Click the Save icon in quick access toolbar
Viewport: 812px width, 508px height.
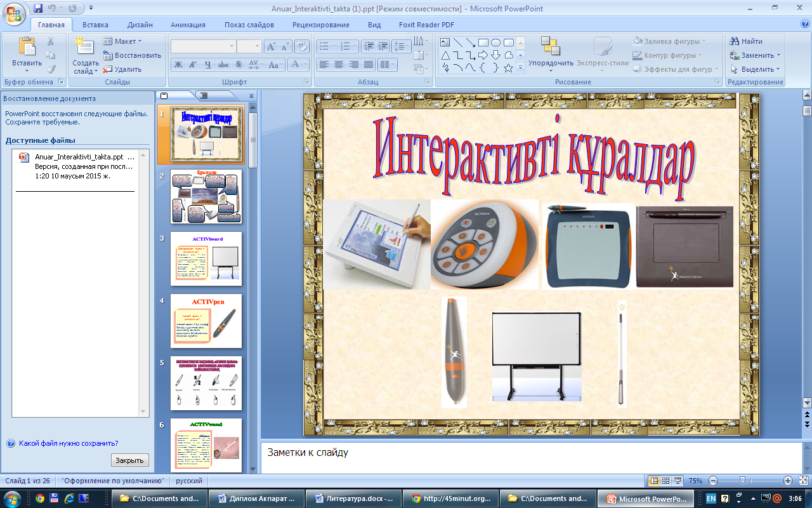click(38, 9)
